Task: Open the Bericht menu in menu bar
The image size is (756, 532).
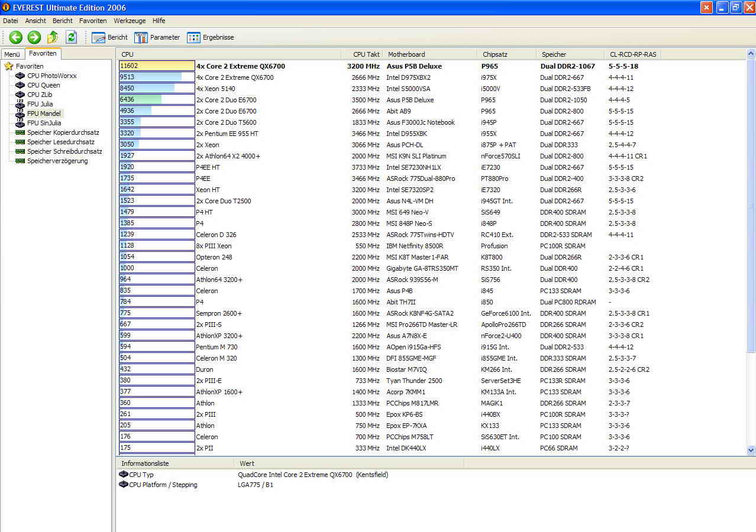Action: pyautogui.click(x=63, y=21)
